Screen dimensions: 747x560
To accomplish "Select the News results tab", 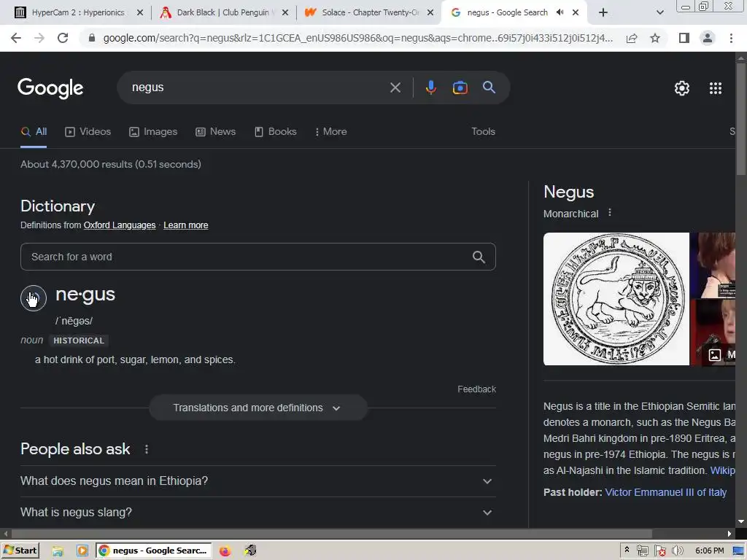I will coord(216,132).
